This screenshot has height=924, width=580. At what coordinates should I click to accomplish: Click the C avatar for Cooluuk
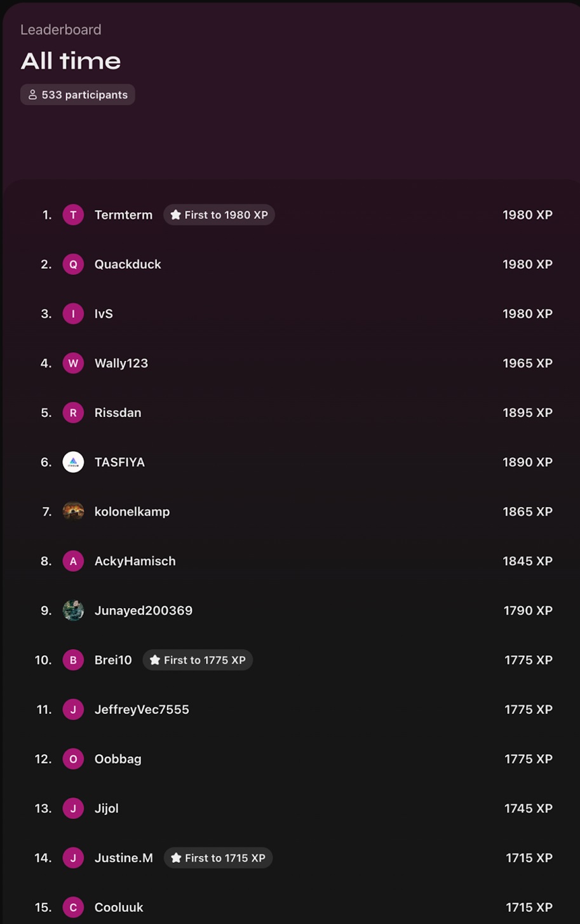coord(73,907)
